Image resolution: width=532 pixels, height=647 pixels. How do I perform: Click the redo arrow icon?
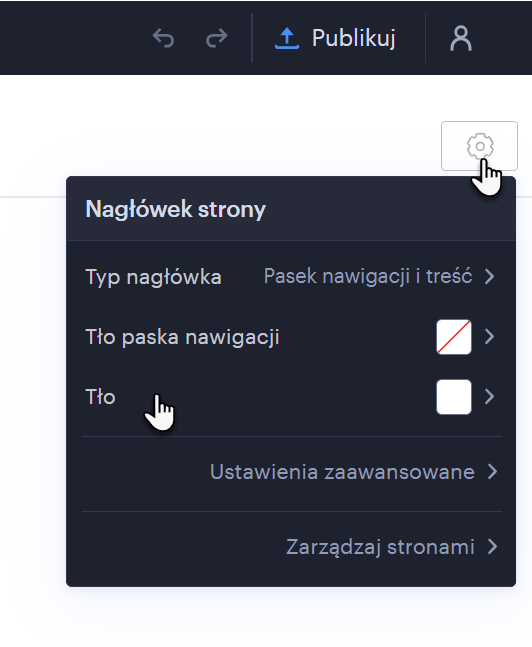217,38
